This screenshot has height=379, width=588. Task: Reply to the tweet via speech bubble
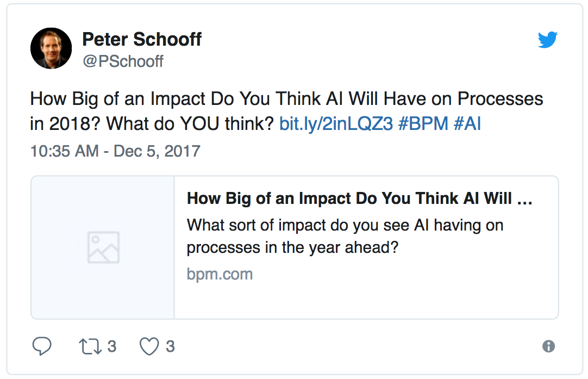coord(42,346)
